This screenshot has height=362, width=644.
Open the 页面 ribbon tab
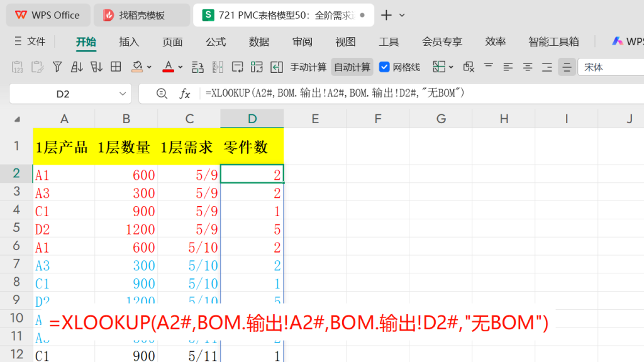[172, 42]
